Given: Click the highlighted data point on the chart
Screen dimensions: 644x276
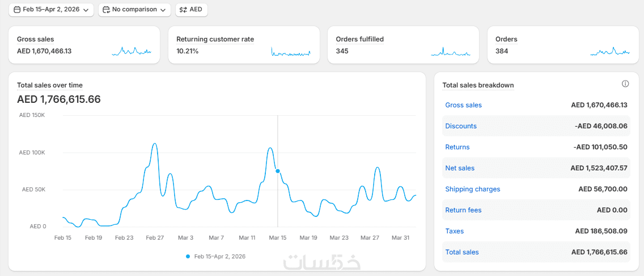Looking at the screenshot, I should pos(278,171).
